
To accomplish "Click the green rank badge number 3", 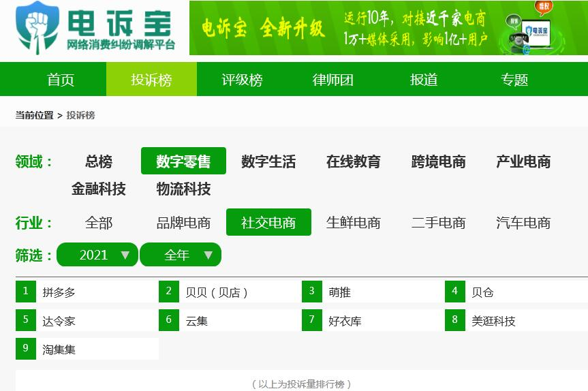I will coord(312,292).
